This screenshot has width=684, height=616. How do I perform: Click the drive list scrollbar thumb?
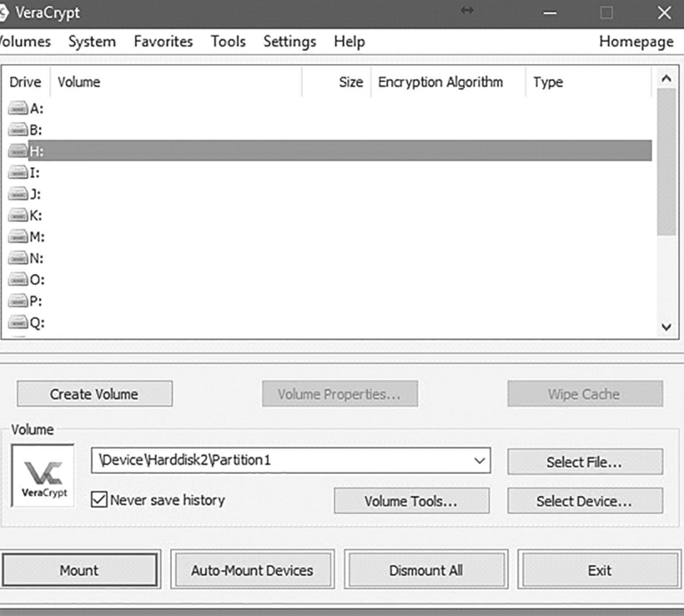(x=666, y=162)
